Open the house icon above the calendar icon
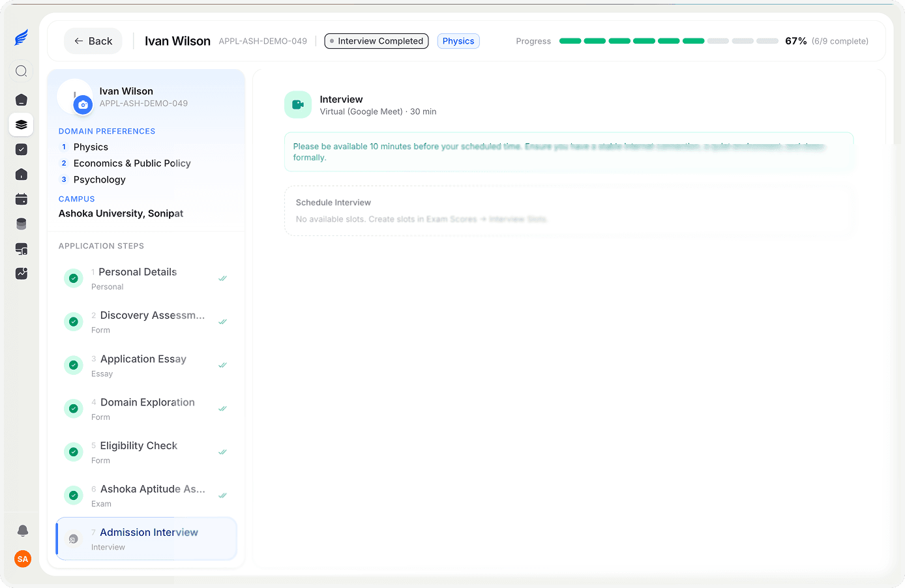This screenshot has height=588, width=905. [x=22, y=174]
